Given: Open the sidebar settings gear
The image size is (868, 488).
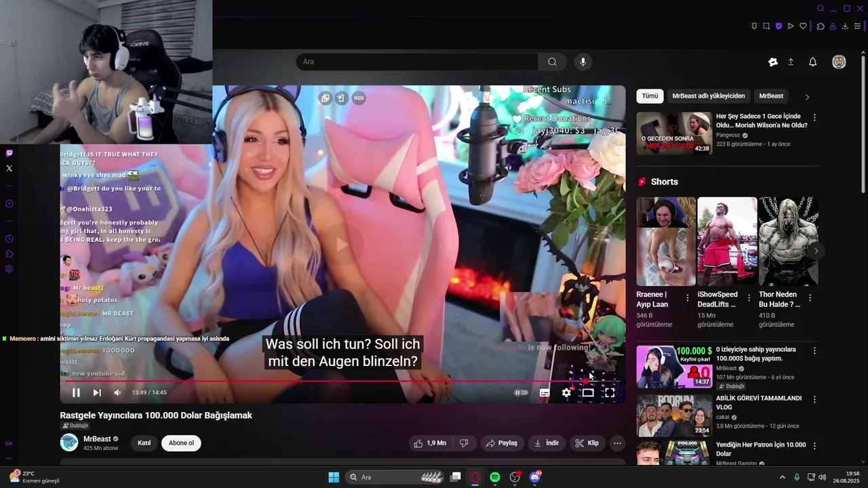Looking at the screenshot, I should pos(9,268).
